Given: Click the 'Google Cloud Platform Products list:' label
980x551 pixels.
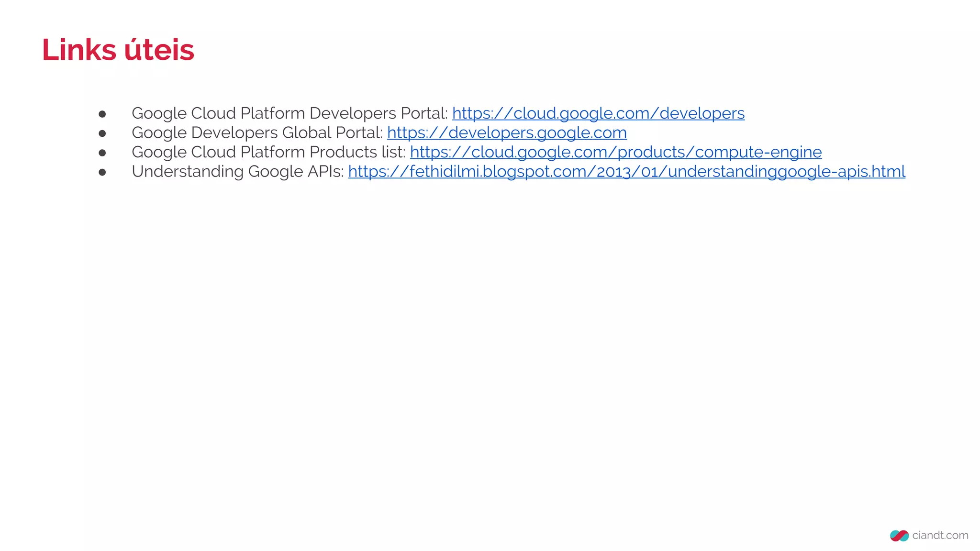Looking at the screenshot, I should [x=269, y=152].
